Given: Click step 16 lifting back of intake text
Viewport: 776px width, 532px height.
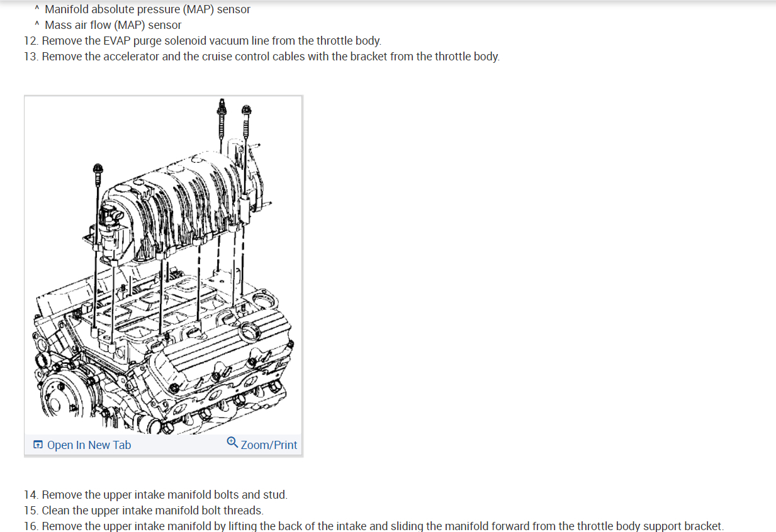Looking at the screenshot, I should (374, 526).
